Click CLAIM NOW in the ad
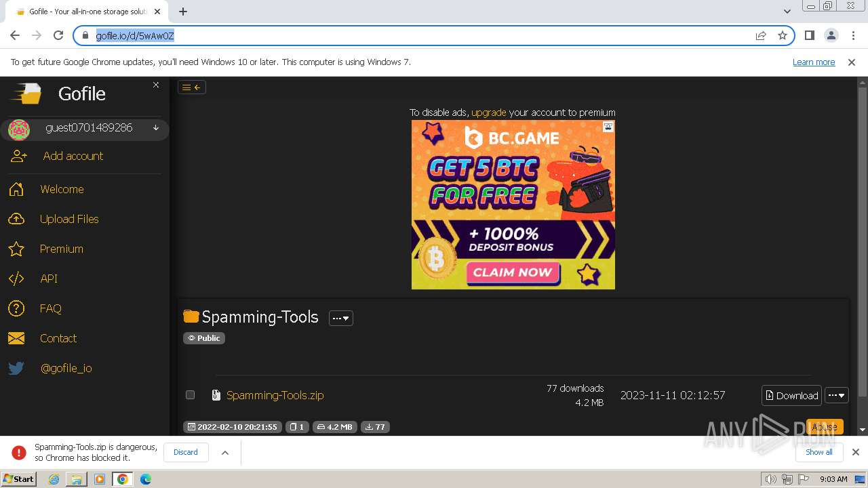 513,272
